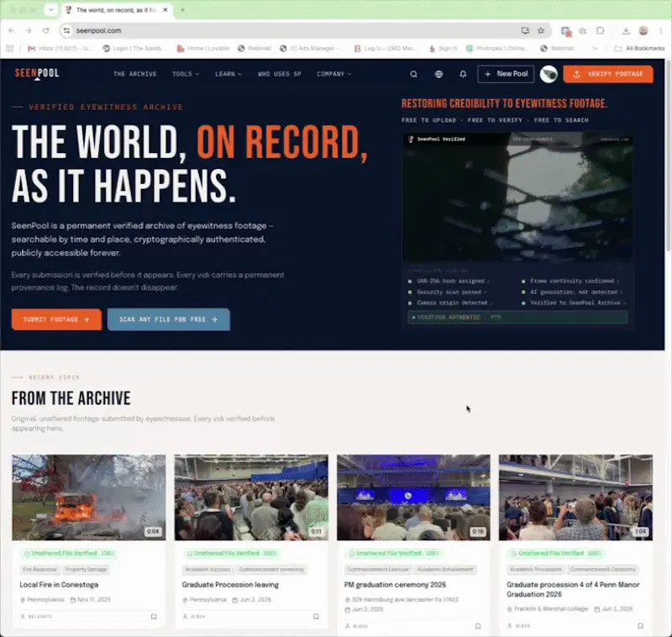The image size is (672, 637).
Task: Bookmark the Graduate Procession leaving card
Action: coord(317,617)
